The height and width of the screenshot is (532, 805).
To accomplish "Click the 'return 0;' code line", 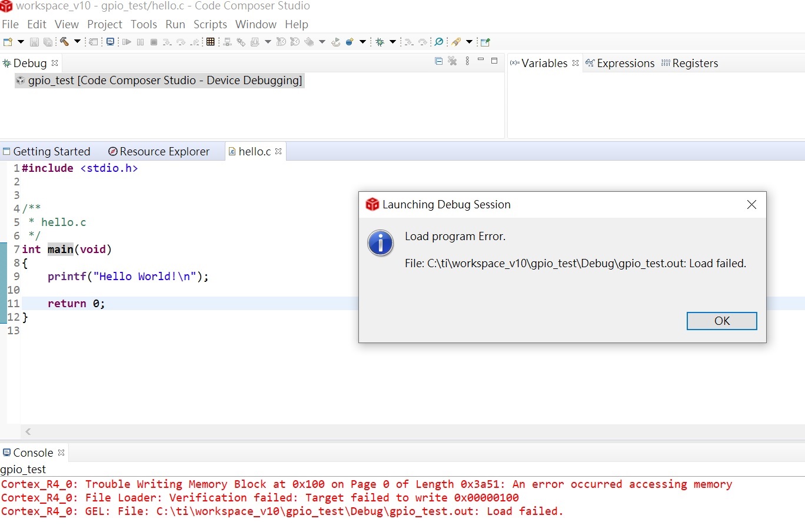I will pos(76,303).
